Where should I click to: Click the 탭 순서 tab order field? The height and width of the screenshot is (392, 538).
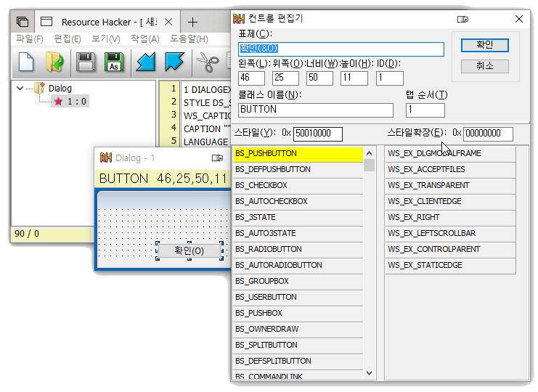[x=425, y=110]
